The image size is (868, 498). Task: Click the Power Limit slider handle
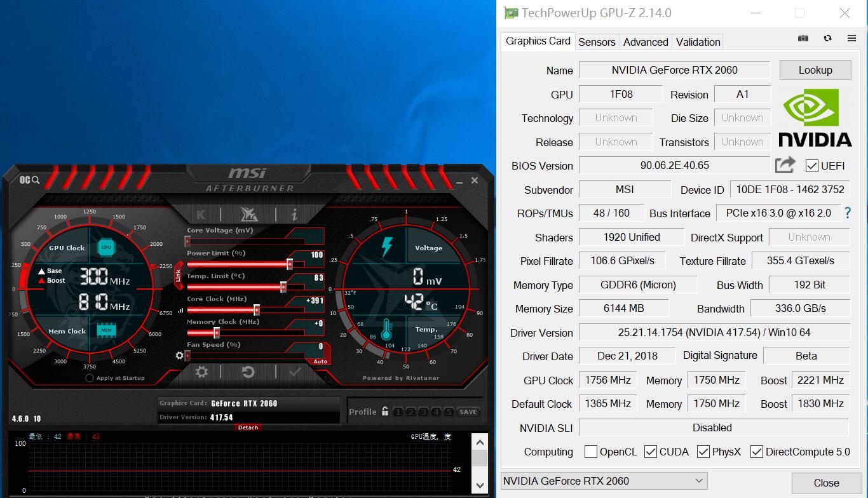click(290, 264)
